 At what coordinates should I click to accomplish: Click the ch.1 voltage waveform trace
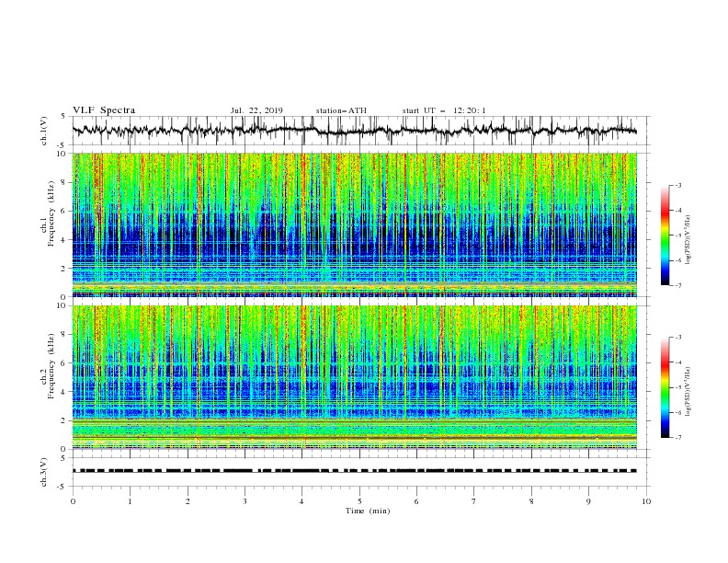(x=354, y=131)
